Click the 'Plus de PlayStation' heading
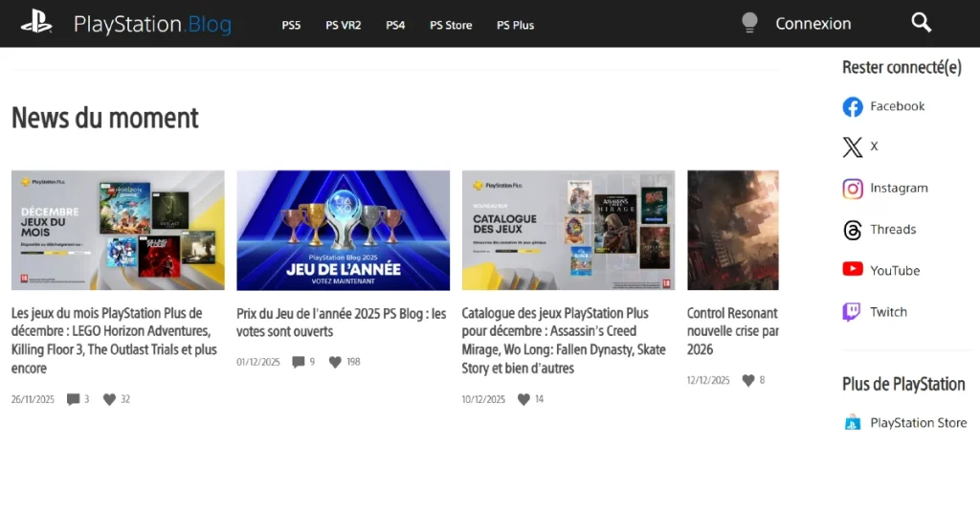Viewport: 980px width, 515px height. coord(903,385)
